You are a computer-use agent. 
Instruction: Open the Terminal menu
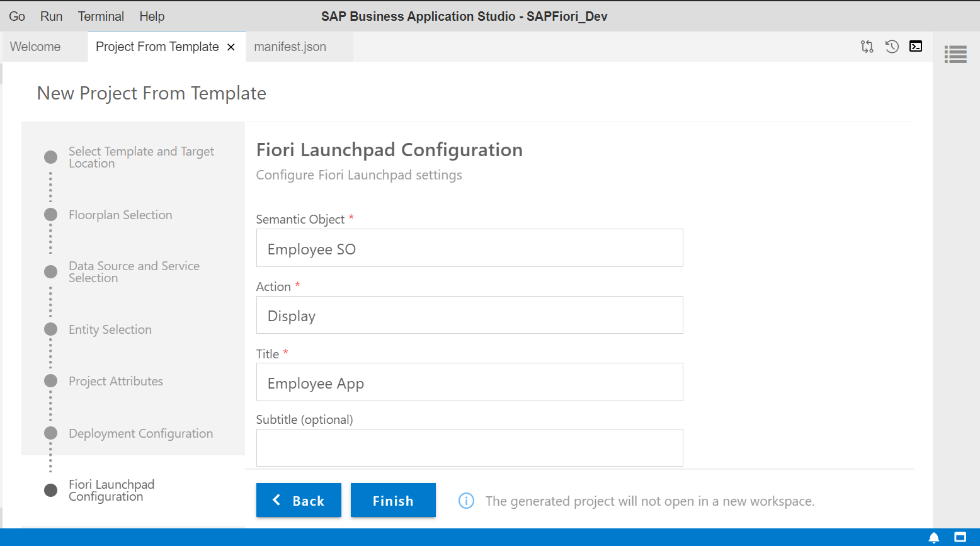tap(101, 16)
